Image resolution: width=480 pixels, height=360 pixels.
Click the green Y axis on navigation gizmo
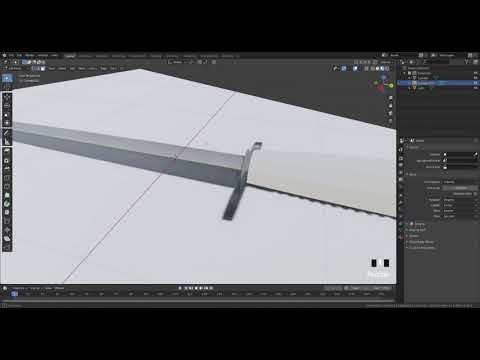391,86
